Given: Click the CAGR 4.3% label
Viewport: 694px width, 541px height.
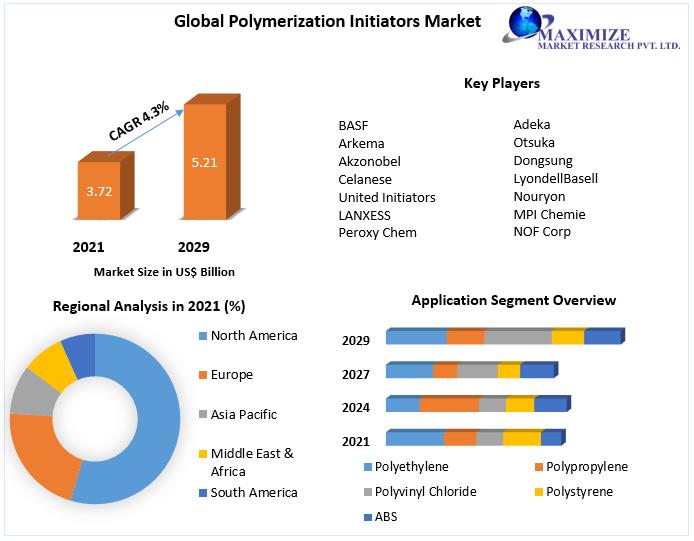Looking at the screenshot, I should click(x=139, y=121).
